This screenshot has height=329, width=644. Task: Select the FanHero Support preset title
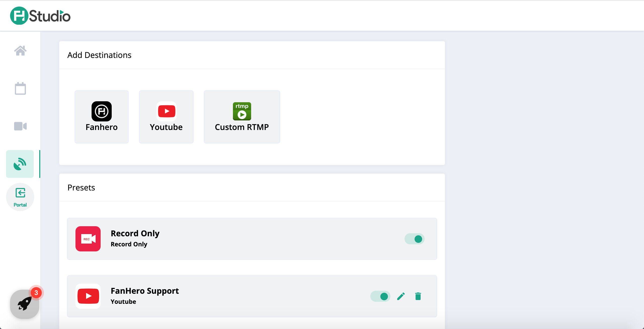click(x=145, y=291)
